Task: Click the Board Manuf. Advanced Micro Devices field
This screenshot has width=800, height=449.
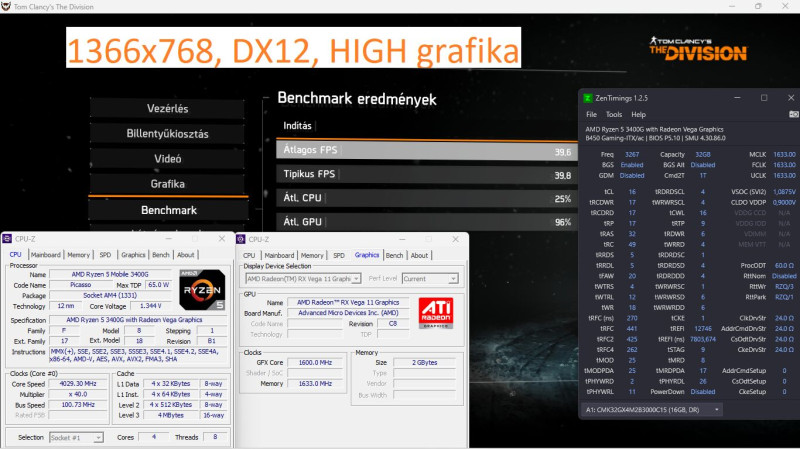Action: [x=348, y=313]
